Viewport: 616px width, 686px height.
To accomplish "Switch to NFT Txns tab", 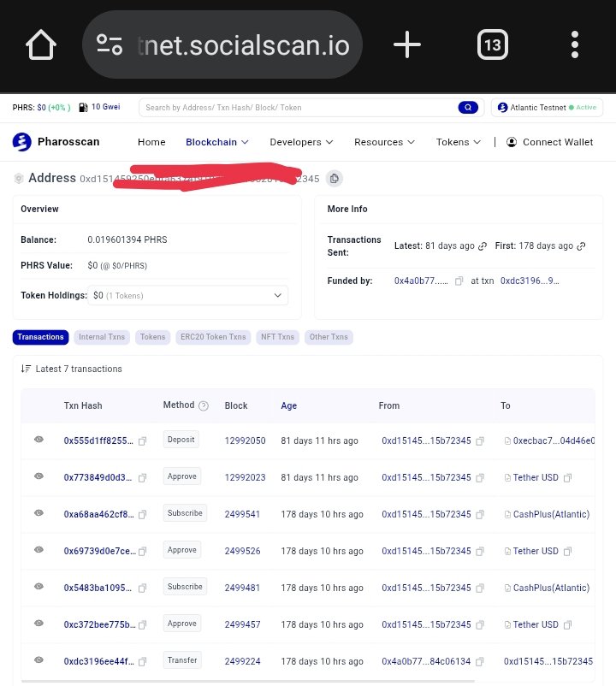I will tap(277, 337).
